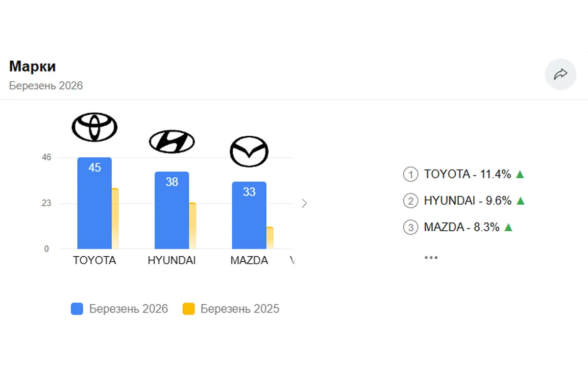Expand ranking list with three dots
This screenshot has height=392, width=588.
coord(431,257)
